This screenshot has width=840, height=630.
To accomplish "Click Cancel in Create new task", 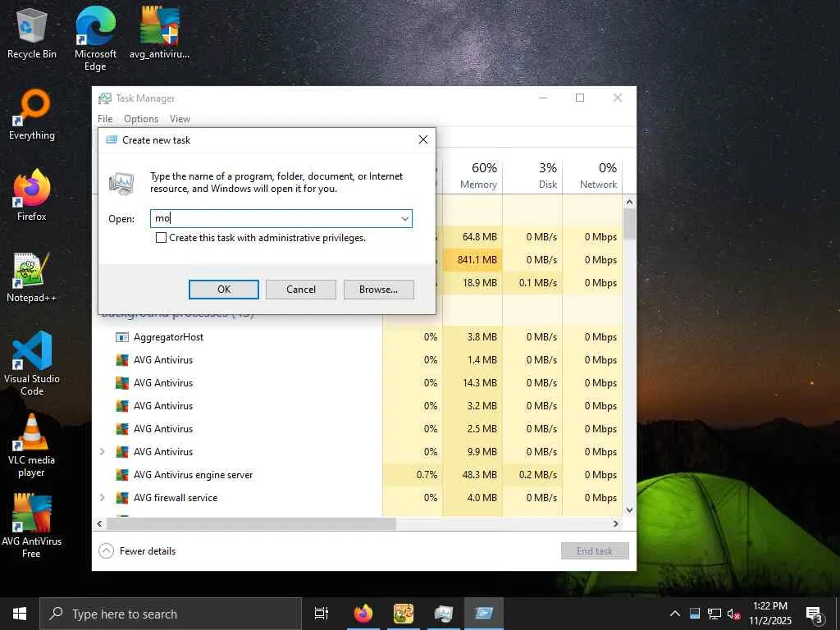I will click(x=301, y=290).
